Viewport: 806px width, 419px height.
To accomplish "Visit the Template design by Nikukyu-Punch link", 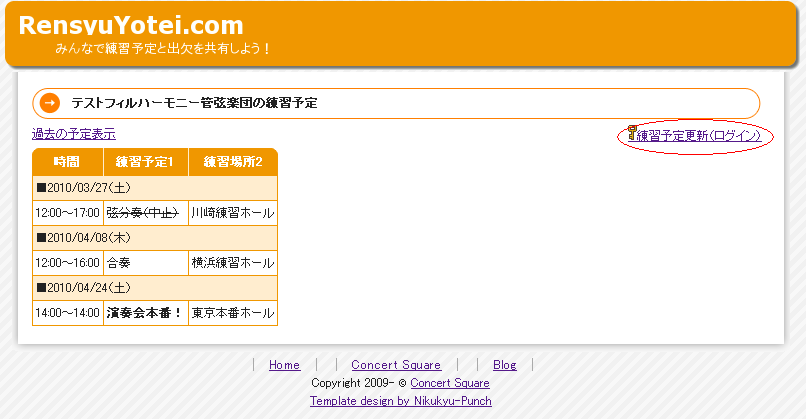I will pyautogui.click(x=400, y=401).
